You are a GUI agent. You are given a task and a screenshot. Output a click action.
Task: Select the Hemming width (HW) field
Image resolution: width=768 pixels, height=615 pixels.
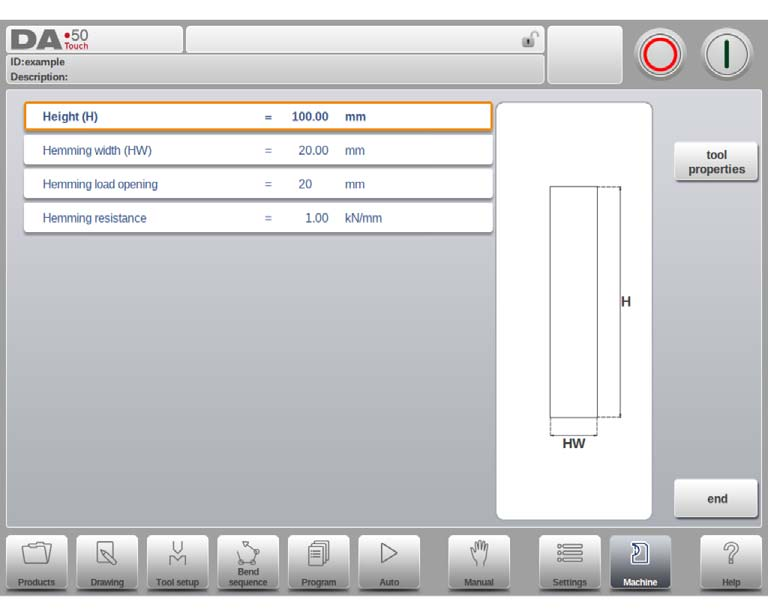[258, 150]
